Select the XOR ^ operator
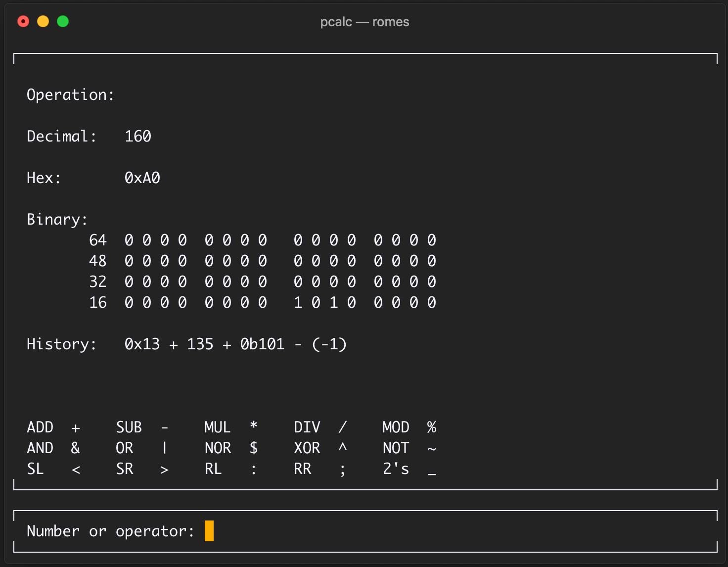 [321, 448]
